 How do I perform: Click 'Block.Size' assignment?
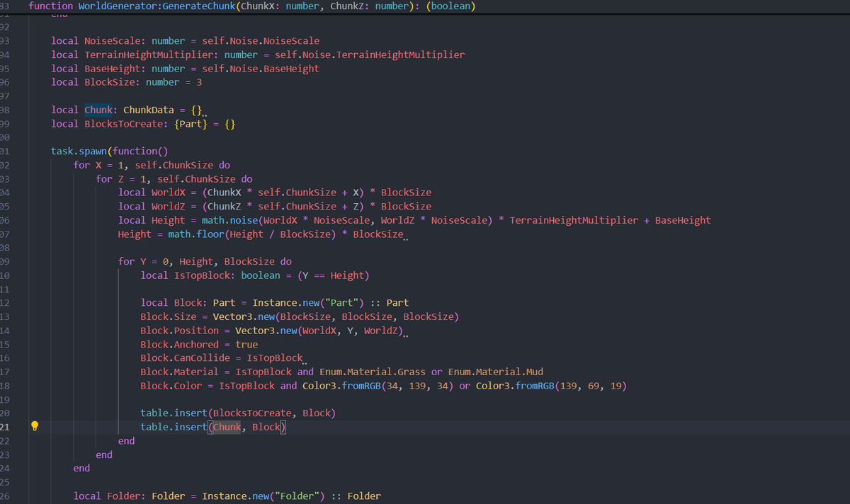point(169,316)
